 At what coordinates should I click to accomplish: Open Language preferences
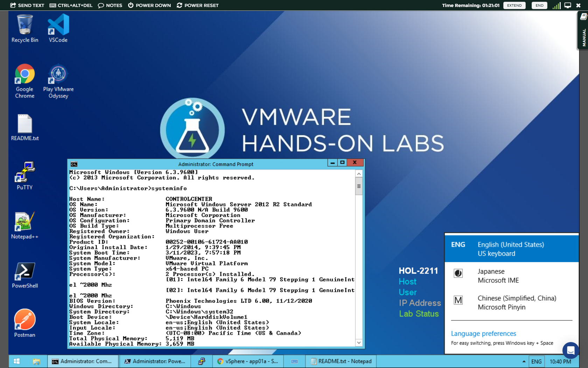pyautogui.click(x=483, y=333)
